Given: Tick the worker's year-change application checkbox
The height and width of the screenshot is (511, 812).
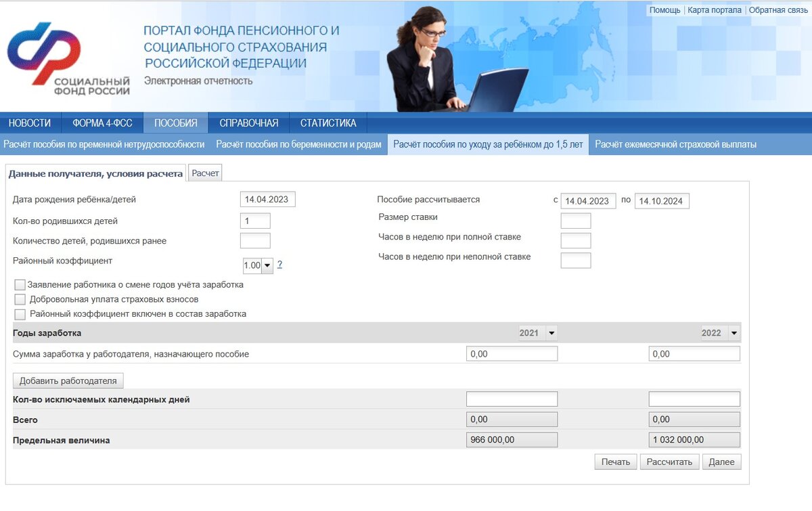Looking at the screenshot, I should pyautogui.click(x=20, y=286).
